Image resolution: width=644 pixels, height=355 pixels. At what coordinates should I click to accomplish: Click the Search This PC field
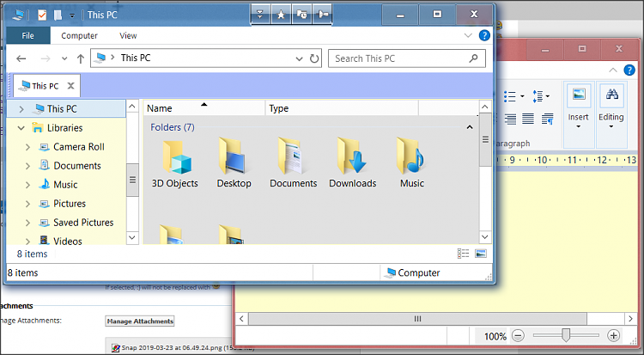tap(407, 58)
